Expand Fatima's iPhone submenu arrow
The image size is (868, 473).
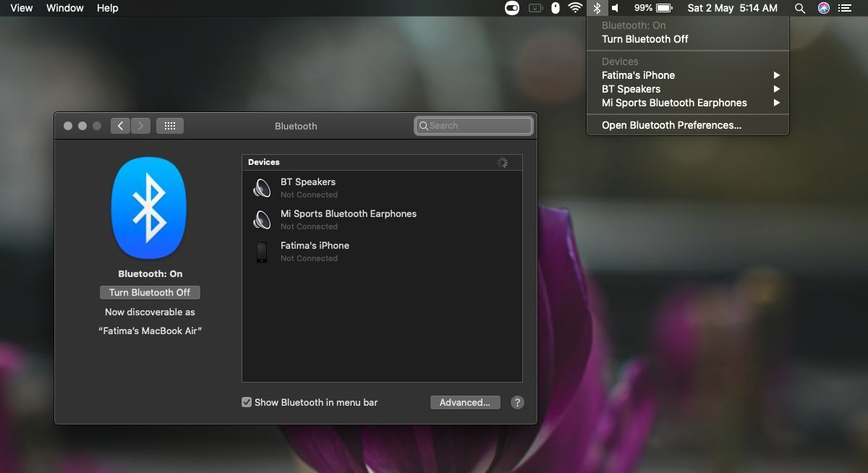[776, 75]
